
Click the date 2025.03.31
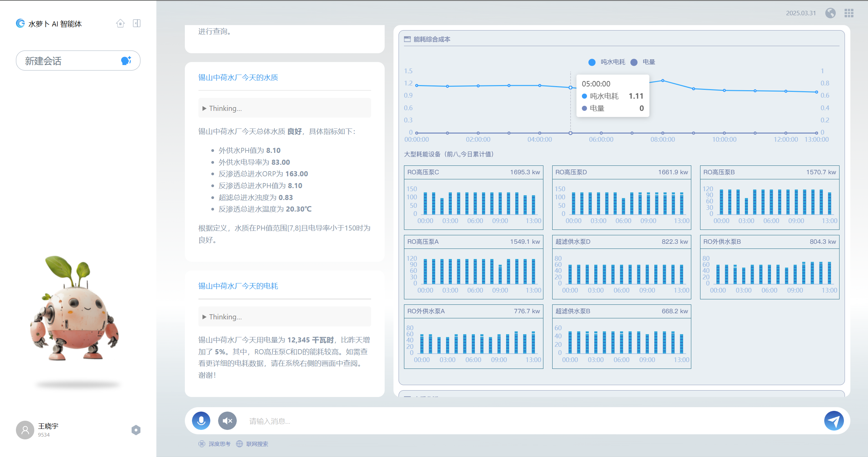[x=801, y=13]
